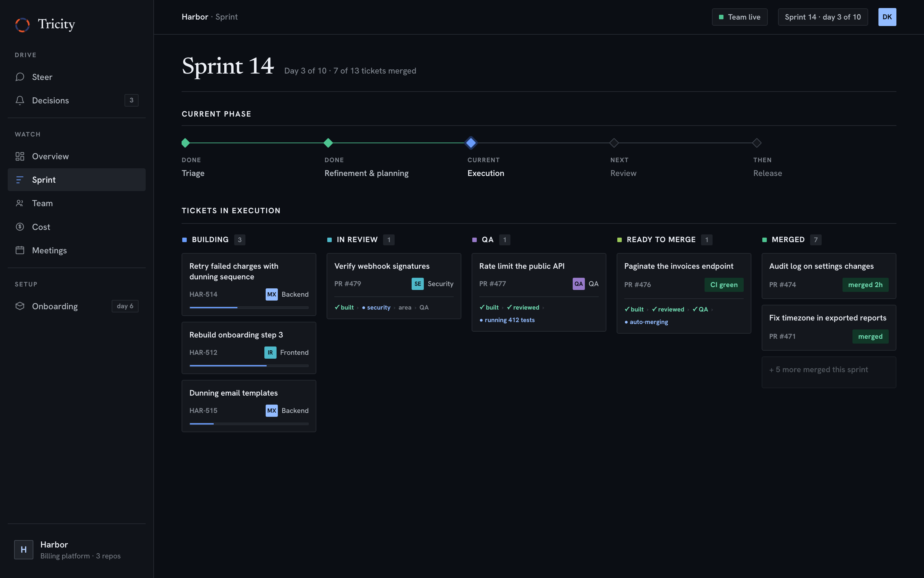Open the Cost page label
The image size is (924, 578).
[x=41, y=227]
